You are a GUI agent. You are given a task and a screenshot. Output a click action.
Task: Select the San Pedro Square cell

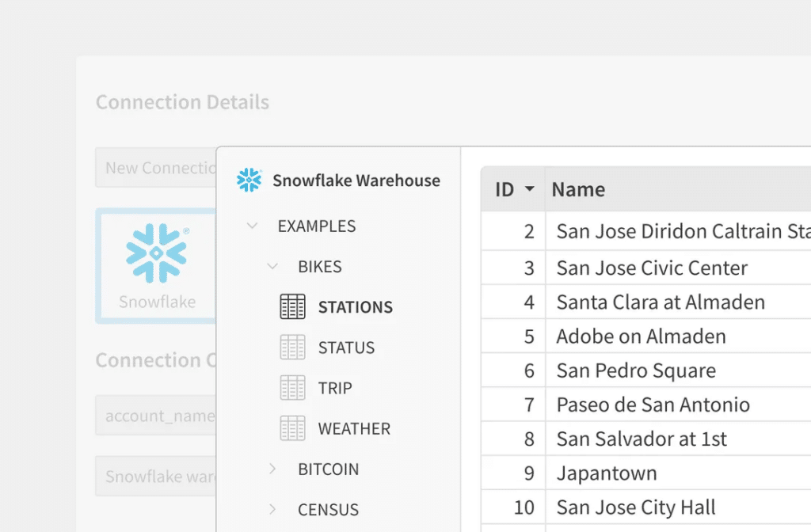678,370
